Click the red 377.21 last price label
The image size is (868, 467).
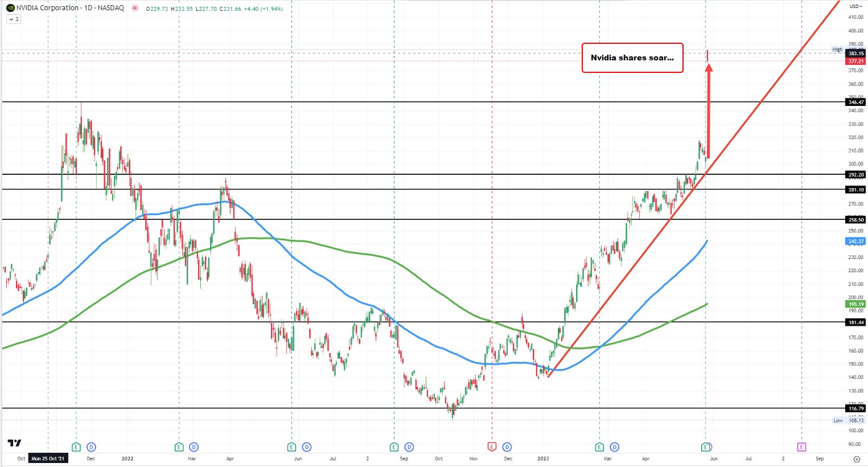[x=856, y=61]
